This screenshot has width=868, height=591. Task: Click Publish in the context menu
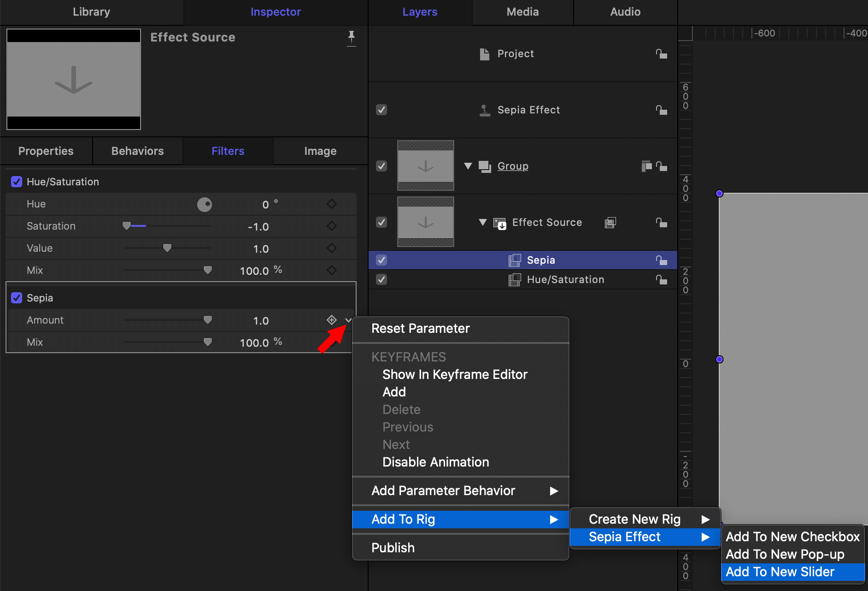(393, 548)
